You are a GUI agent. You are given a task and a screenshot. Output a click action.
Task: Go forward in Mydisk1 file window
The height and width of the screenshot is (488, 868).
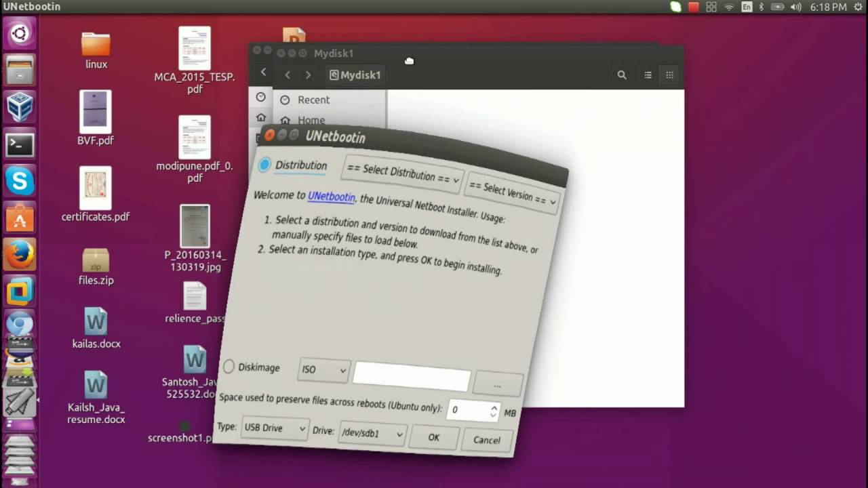[x=308, y=75]
